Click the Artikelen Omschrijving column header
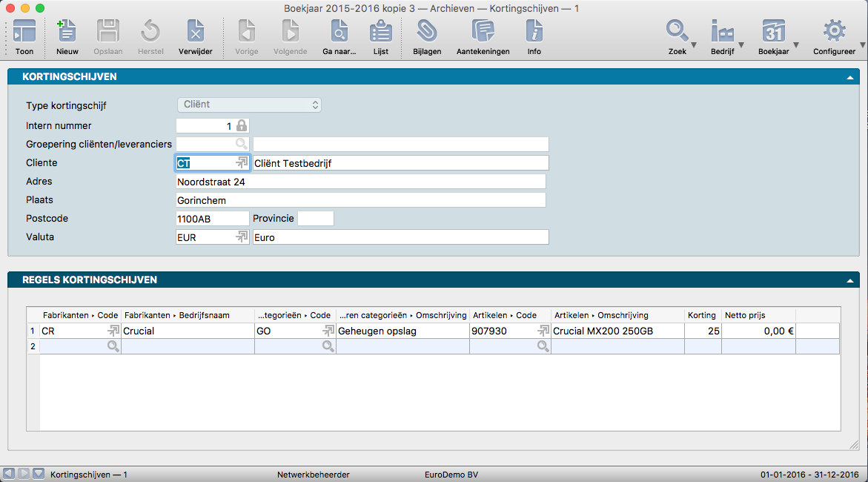 (x=617, y=315)
